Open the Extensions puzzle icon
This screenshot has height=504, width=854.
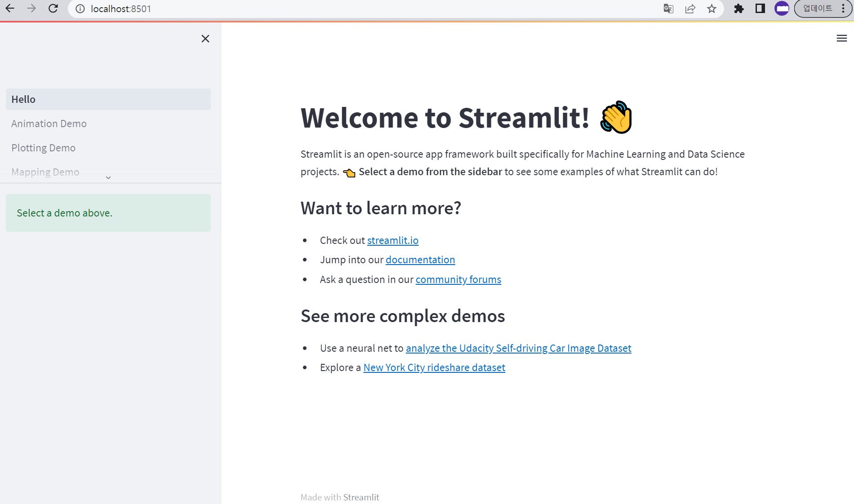click(738, 9)
